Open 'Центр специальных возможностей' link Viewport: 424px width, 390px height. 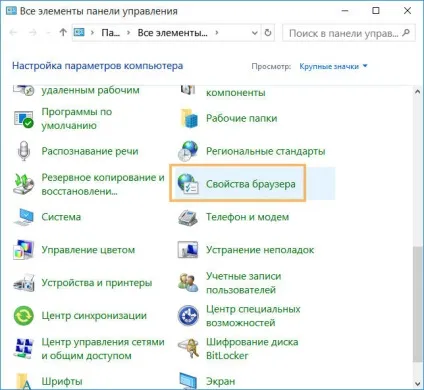point(253,316)
